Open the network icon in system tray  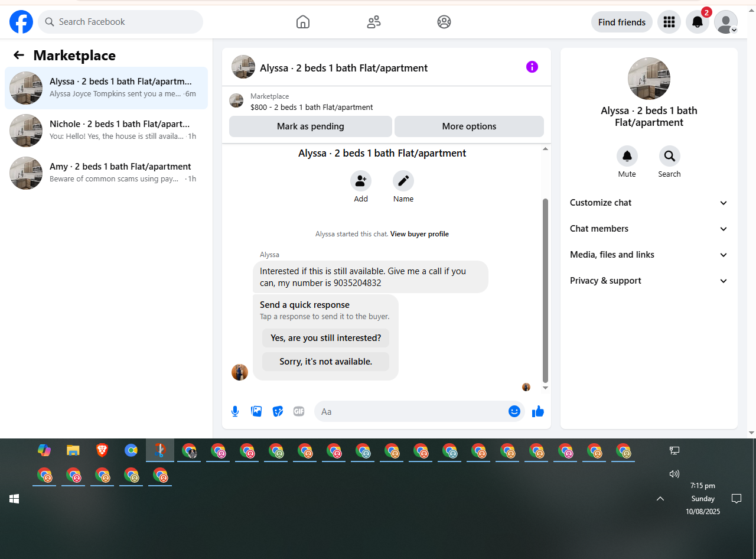(674, 450)
